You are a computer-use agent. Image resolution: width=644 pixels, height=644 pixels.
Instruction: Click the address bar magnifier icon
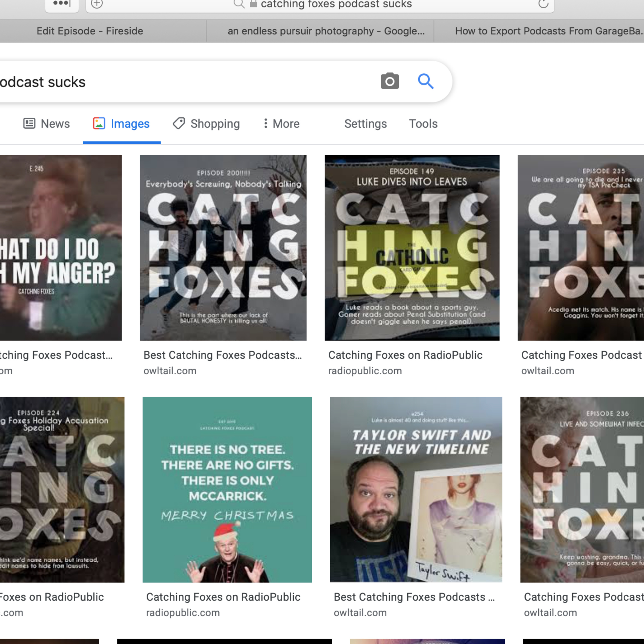[239, 4]
